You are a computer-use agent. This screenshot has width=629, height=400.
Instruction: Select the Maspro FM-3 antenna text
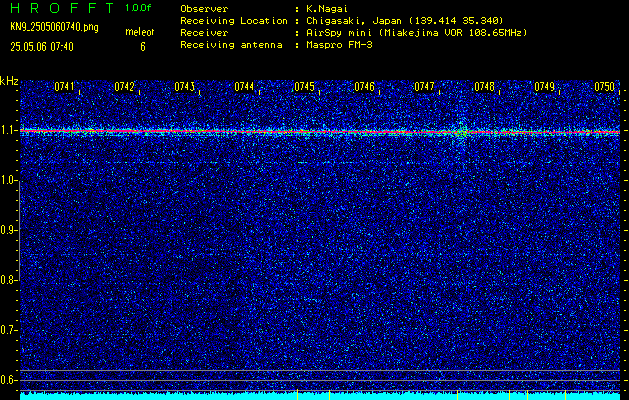[339, 45]
